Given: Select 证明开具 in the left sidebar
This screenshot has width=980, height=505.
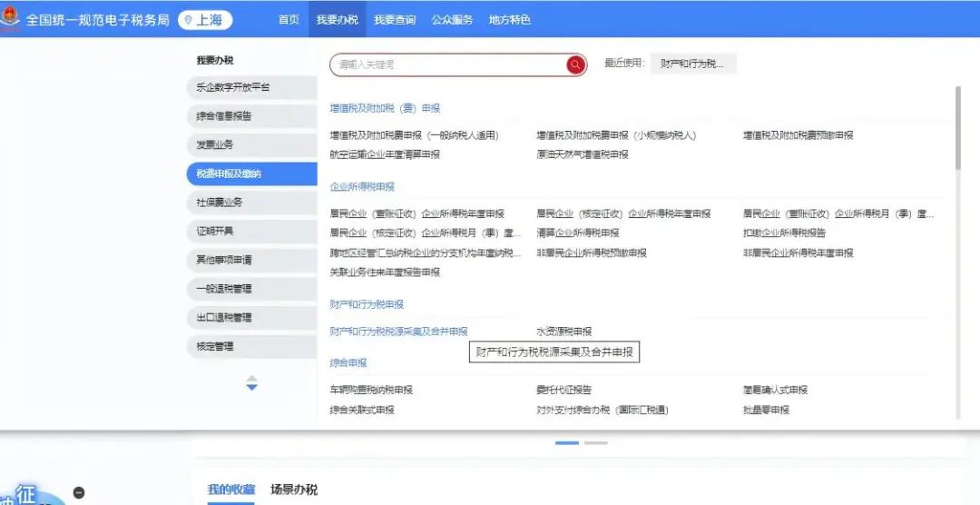Looking at the screenshot, I should 215,231.
